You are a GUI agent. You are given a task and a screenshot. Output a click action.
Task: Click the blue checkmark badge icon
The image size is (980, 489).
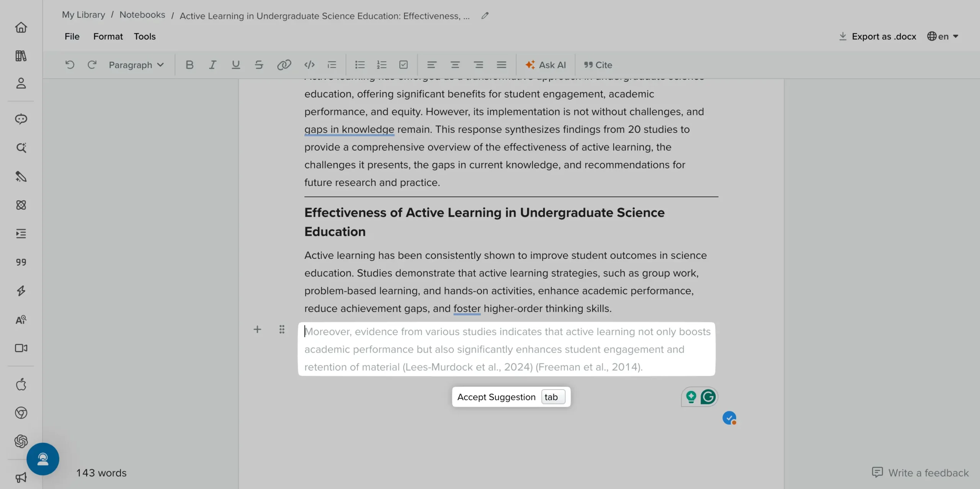[729, 418]
